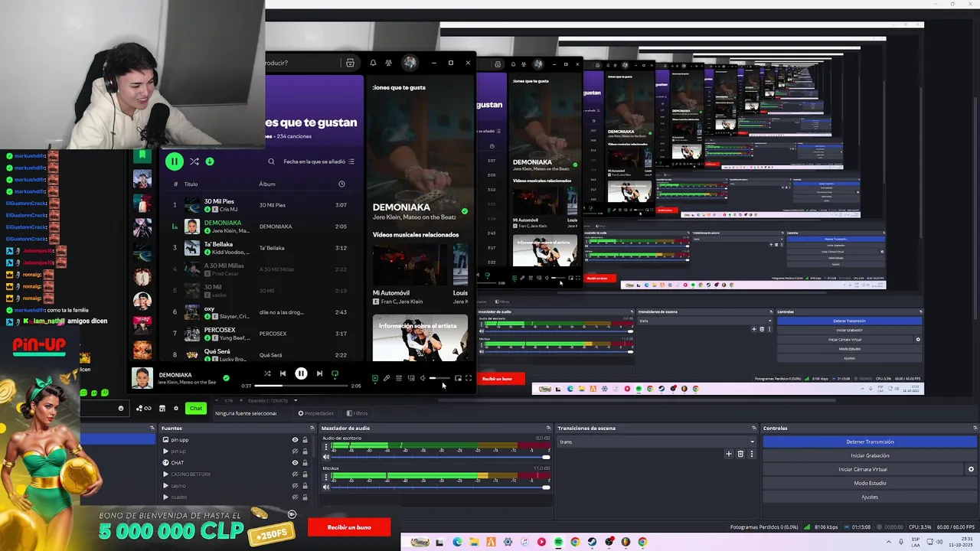Viewport: 980px width, 551px height.
Task: Adjust the Spotify volume slider
Action: tap(439, 378)
